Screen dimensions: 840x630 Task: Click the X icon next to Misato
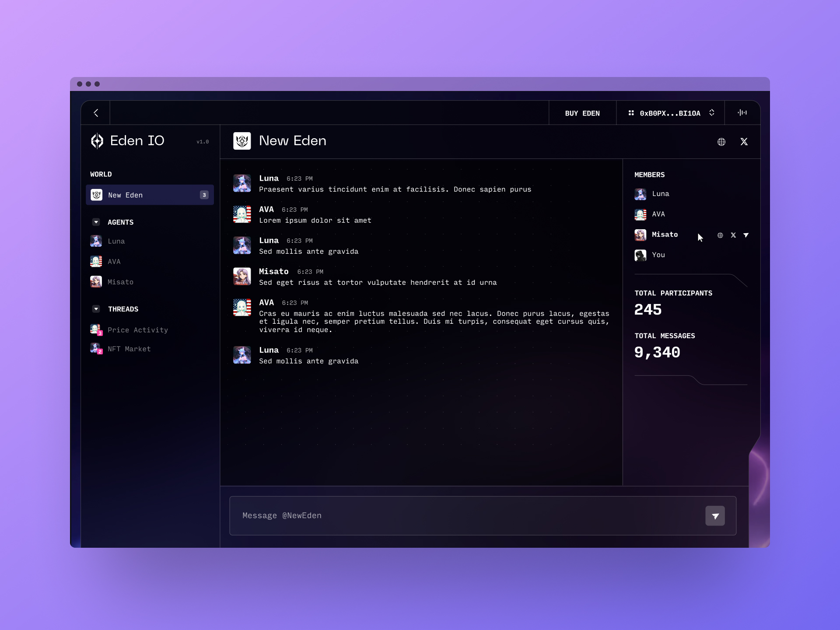[x=733, y=235]
